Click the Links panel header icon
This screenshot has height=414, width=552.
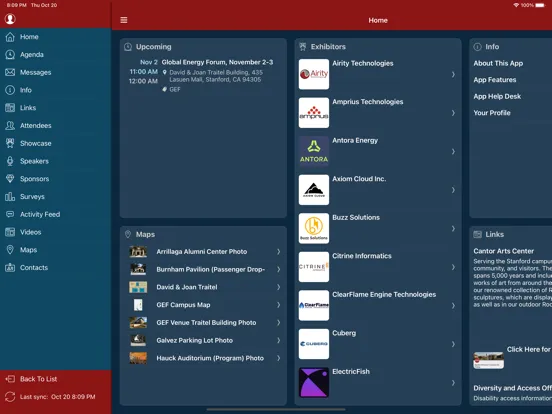(477, 234)
